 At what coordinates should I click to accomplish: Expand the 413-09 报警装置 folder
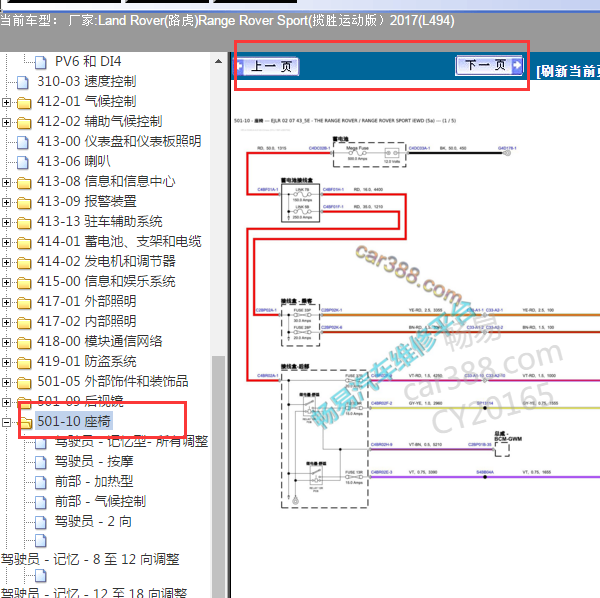point(6,202)
